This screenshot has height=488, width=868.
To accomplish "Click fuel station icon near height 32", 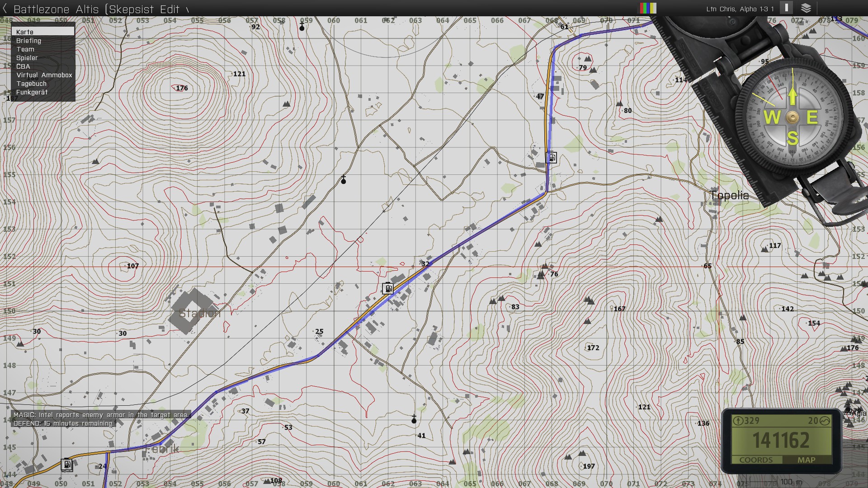I will pos(388,288).
